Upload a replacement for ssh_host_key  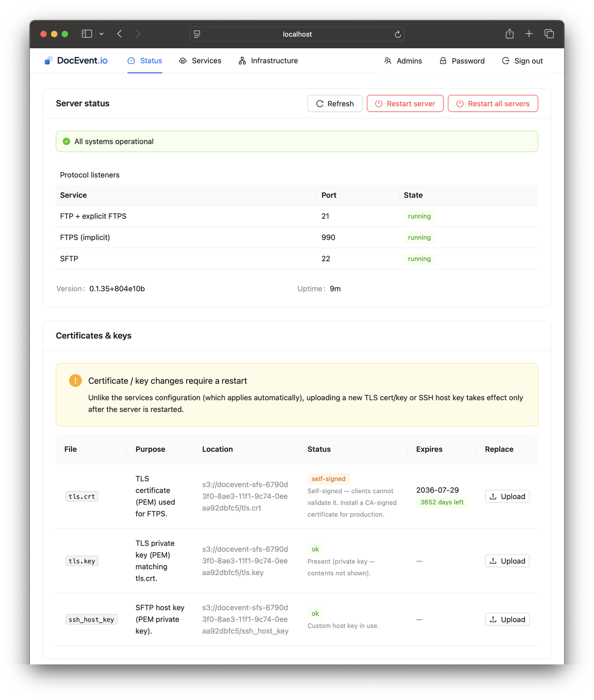507,619
